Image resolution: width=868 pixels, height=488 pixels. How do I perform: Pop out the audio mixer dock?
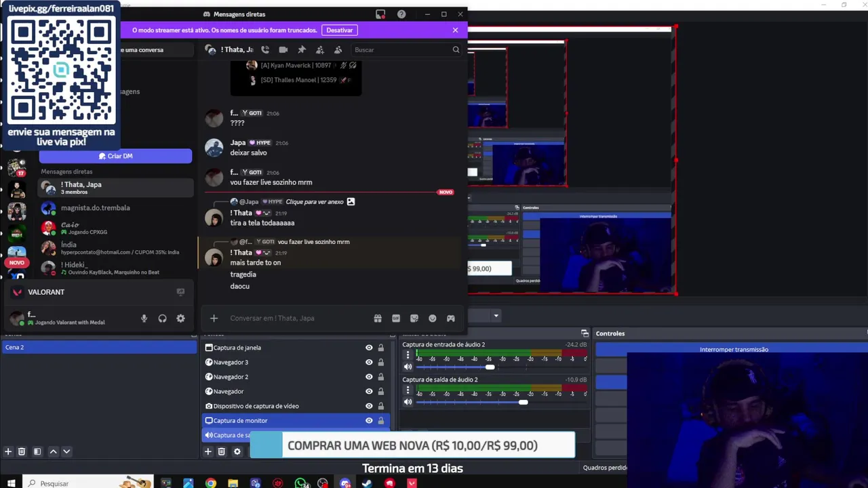(585, 333)
